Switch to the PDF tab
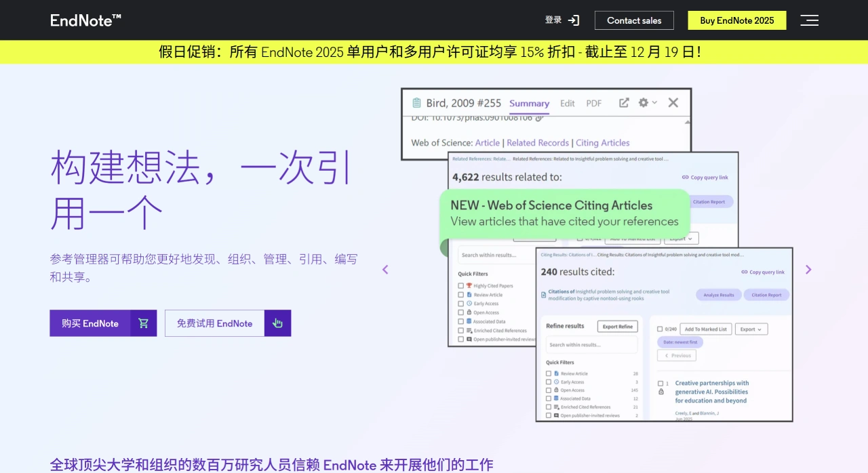The height and width of the screenshot is (473, 868). coord(593,103)
